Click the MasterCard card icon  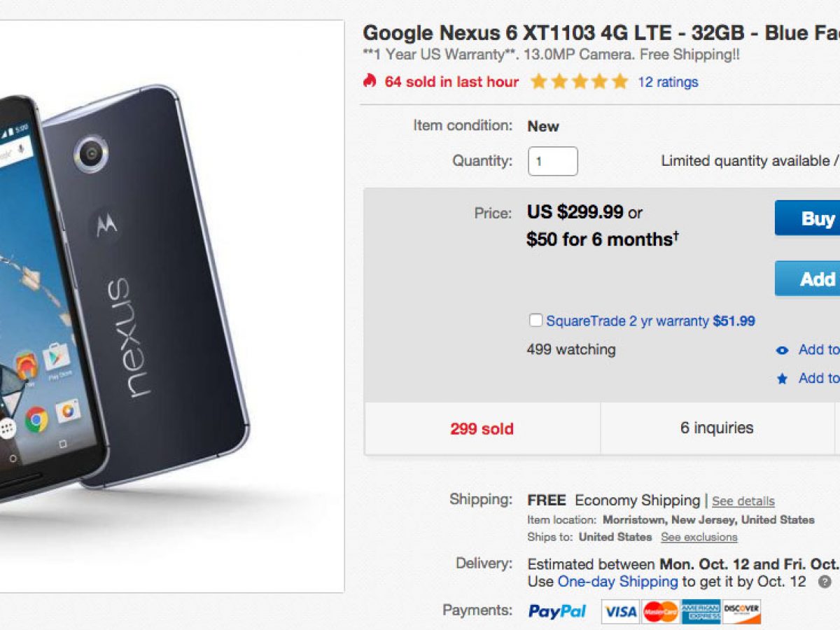[x=660, y=611]
